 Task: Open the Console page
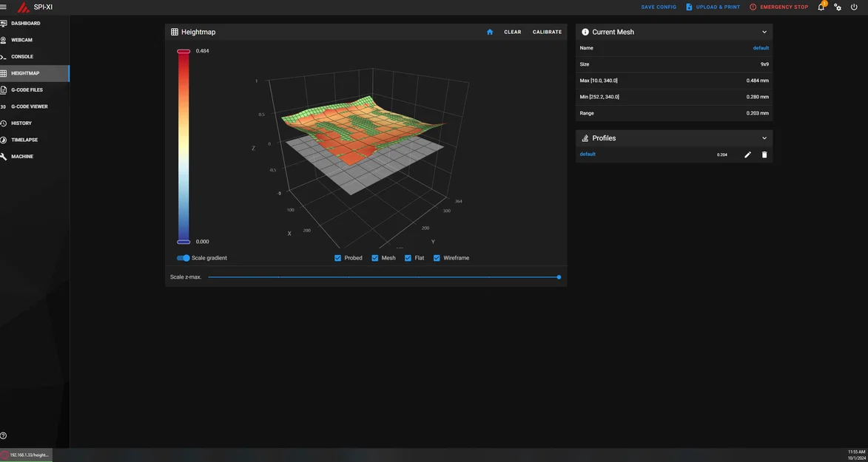pos(35,56)
